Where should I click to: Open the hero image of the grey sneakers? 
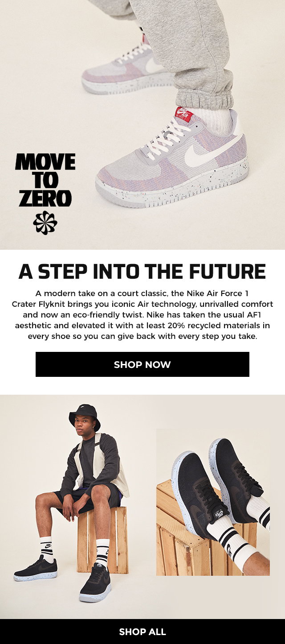[x=142, y=125]
